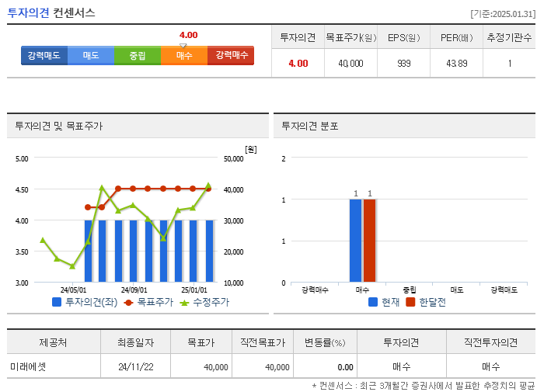Click the green 중립 segment of the rating scale
Image resolution: width=537 pixels, height=392 pixels.
point(138,55)
